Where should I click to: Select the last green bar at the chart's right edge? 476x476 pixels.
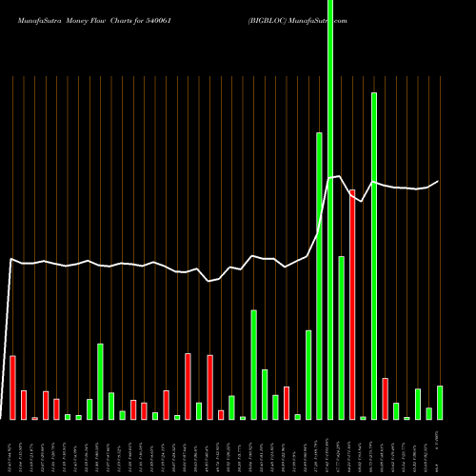coord(440,403)
